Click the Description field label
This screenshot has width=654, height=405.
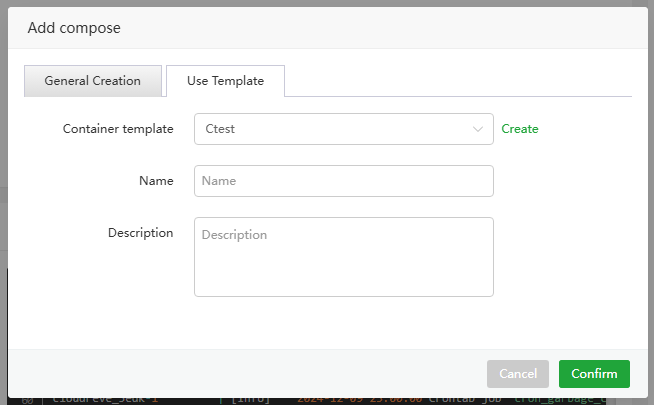(x=140, y=233)
